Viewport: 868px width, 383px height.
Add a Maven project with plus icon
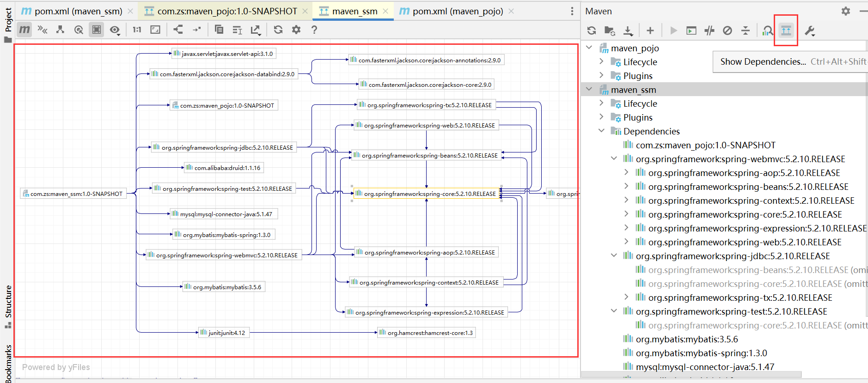pos(650,30)
